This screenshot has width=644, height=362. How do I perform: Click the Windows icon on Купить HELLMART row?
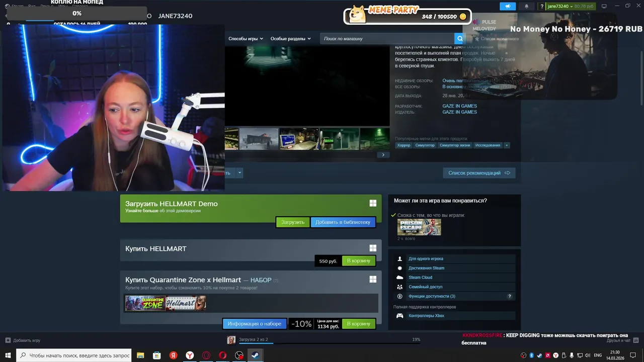(373, 248)
